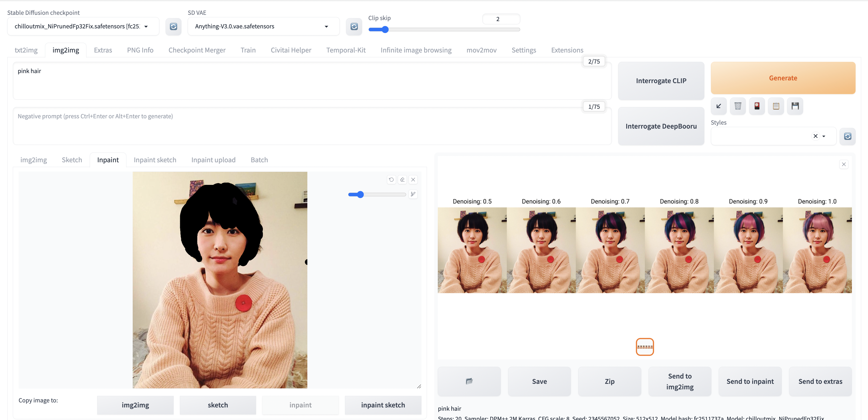868x420 pixels.
Task: Show extra networks via the red card icon
Action: pyautogui.click(x=757, y=106)
